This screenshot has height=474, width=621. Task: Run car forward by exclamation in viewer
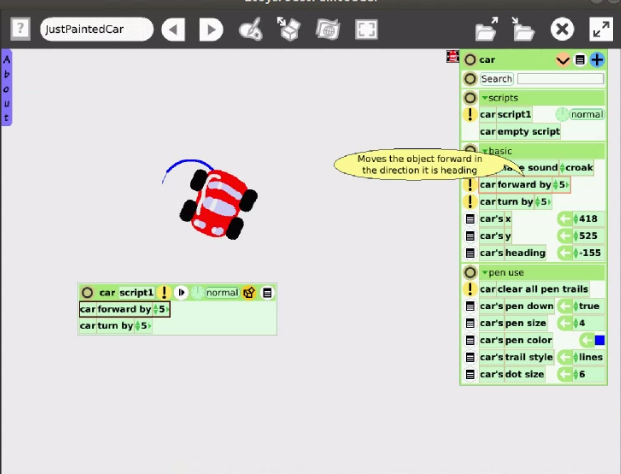tap(470, 185)
